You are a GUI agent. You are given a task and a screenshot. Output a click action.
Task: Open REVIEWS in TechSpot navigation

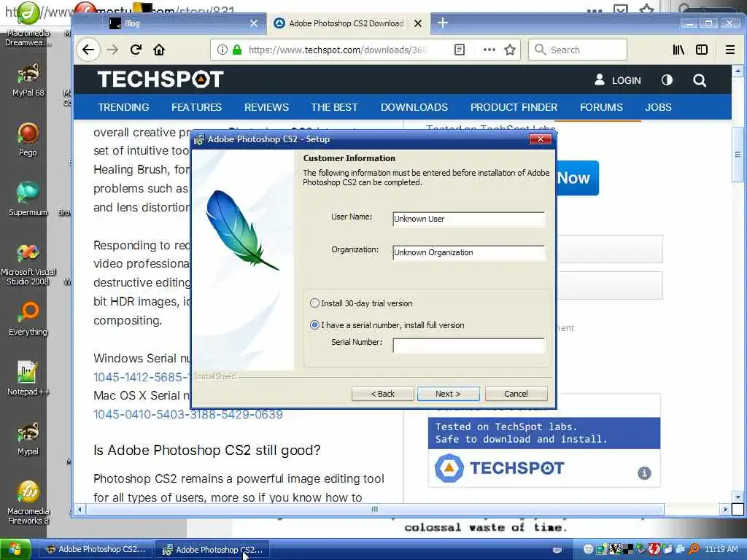tap(266, 107)
